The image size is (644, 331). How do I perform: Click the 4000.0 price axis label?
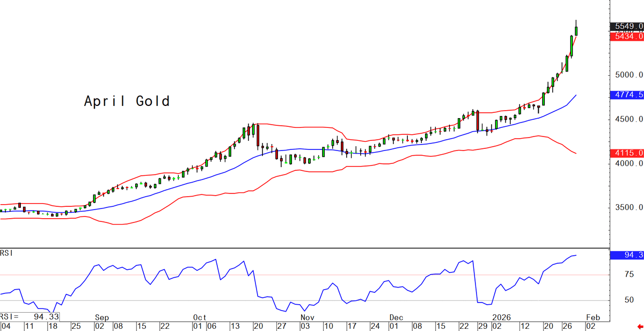click(628, 163)
